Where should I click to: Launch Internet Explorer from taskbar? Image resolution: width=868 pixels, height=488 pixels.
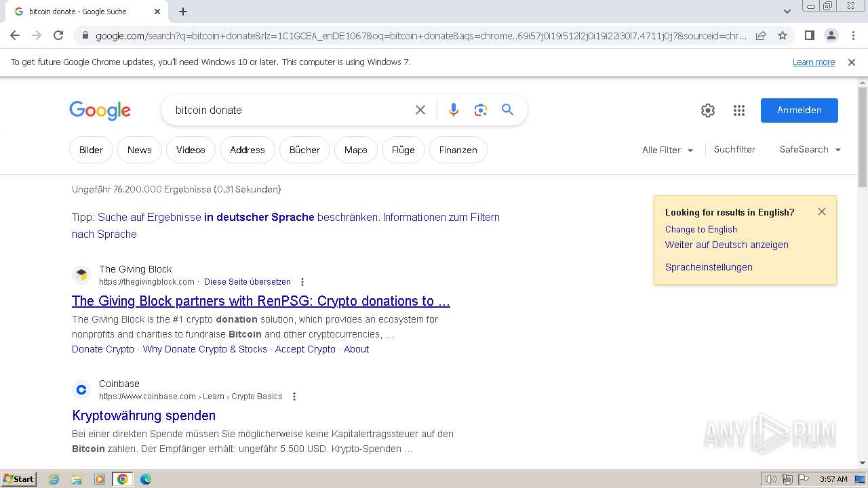pos(54,479)
